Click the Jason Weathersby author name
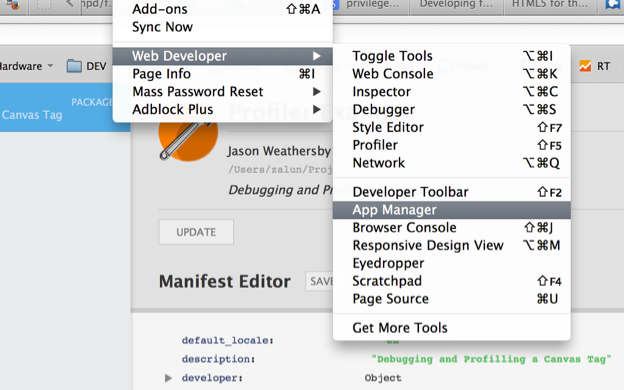 click(279, 151)
